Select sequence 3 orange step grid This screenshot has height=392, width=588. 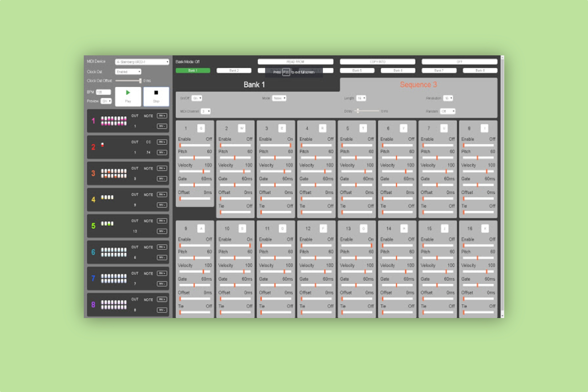click(114, 173)
